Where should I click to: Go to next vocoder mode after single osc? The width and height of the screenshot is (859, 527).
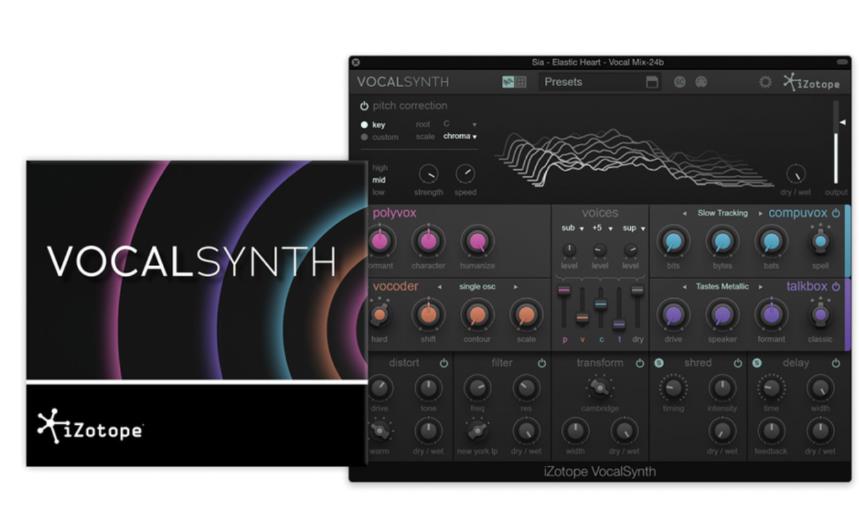coord(516,287)
